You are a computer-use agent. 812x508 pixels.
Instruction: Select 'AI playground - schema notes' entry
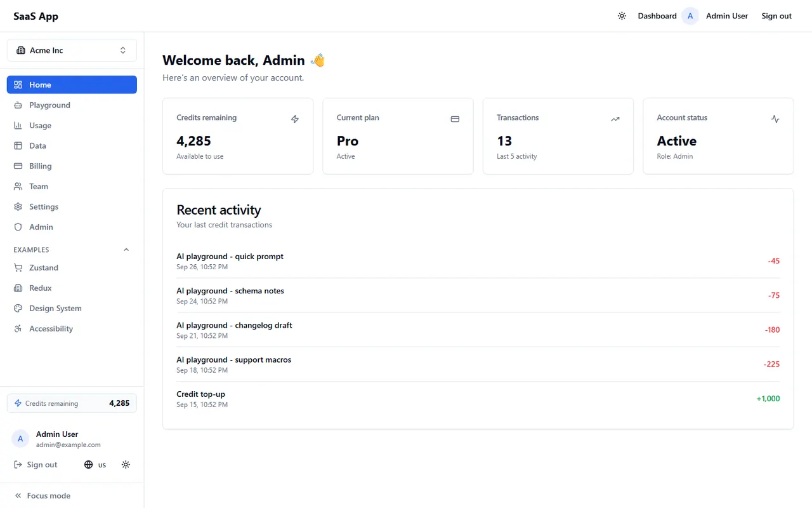click(478, 295)
